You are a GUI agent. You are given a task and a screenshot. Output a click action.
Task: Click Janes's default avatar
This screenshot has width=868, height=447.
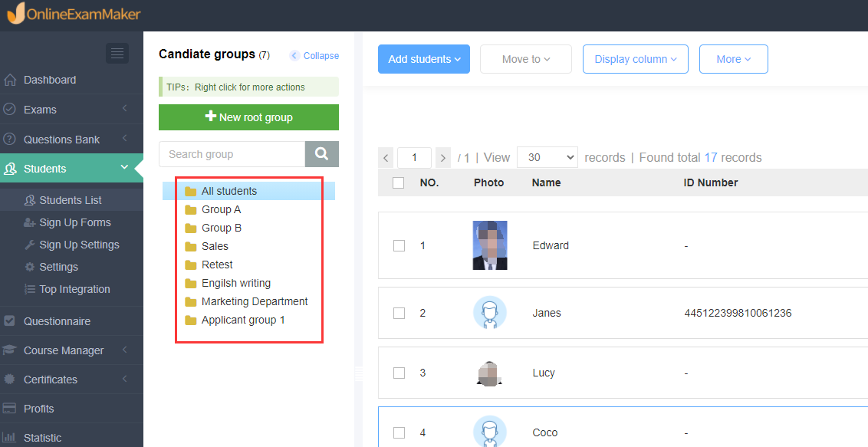coord(490,313)
